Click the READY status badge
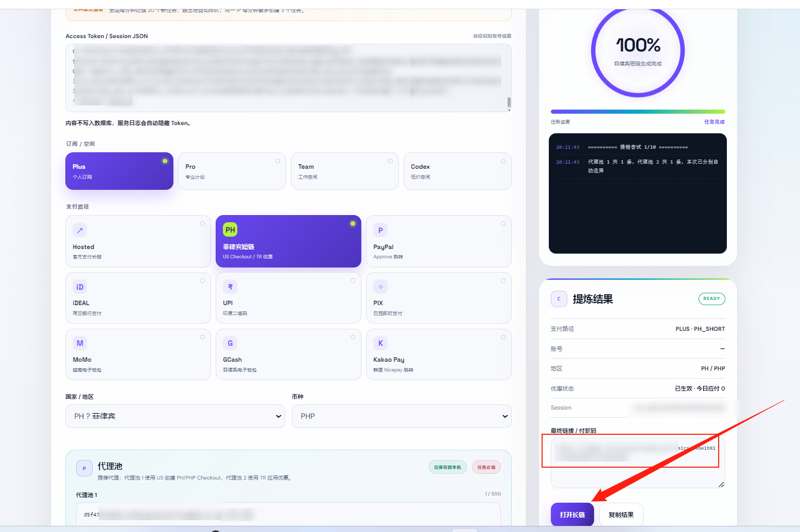The height and width of the screenshot is (532, 800). 711,299
